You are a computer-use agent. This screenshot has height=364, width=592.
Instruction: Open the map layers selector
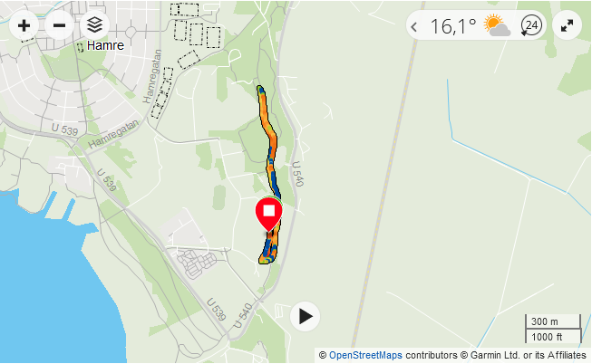click(x=95, y=24)
